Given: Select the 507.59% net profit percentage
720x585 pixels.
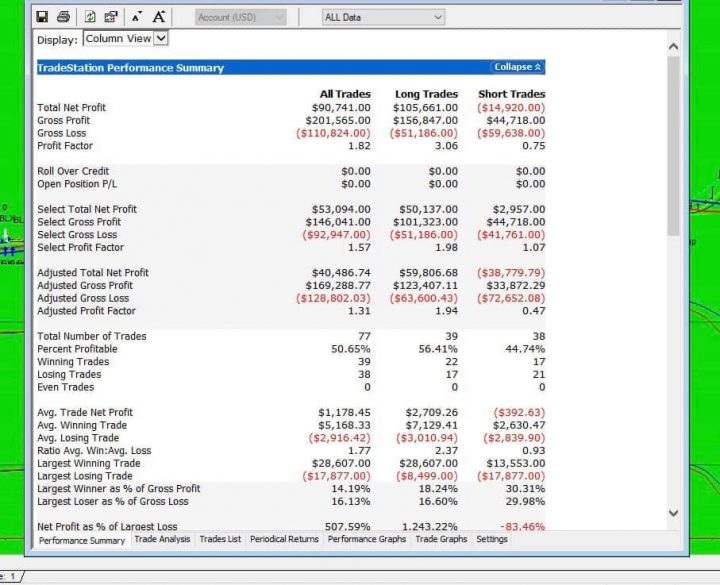Looking at the screenshot, I should pos(348,526).
